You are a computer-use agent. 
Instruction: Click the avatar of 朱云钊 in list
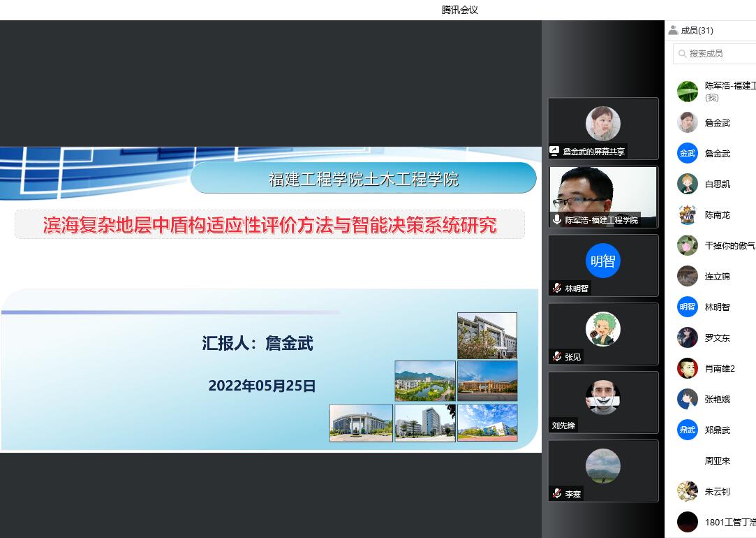coord(687,491)
